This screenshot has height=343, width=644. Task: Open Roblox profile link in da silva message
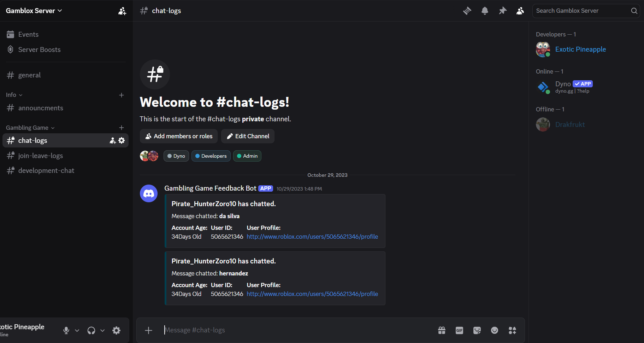(x=312, y=237)
